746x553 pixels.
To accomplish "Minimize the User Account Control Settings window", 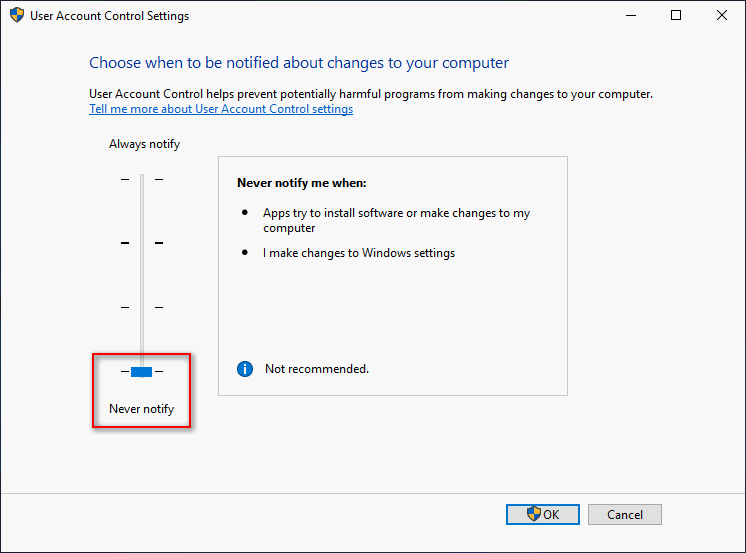I will click(631, 15).
